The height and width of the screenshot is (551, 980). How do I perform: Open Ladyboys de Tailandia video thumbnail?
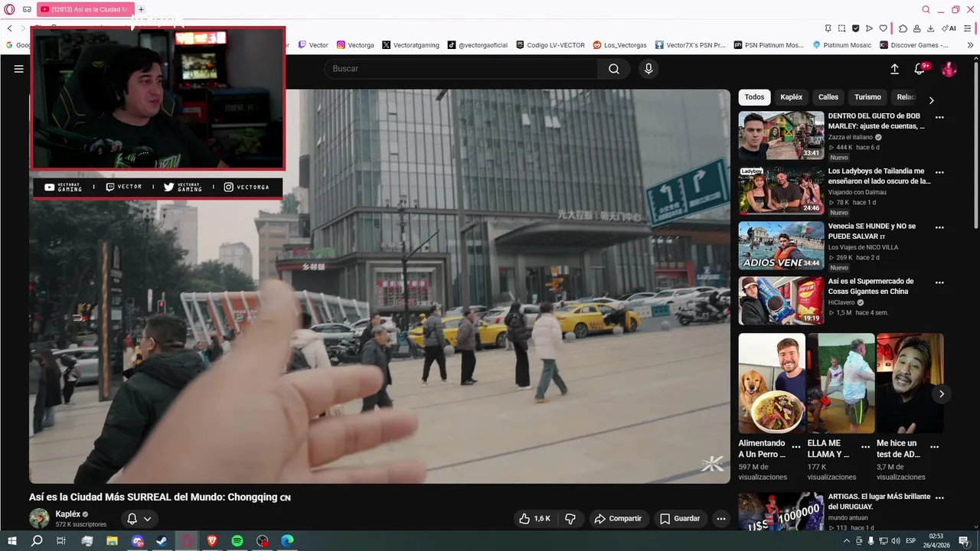point(781,191)
